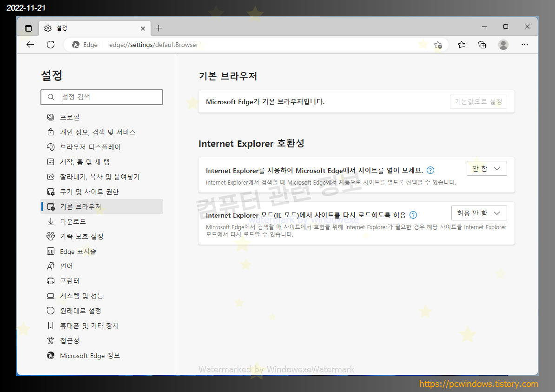Expand the 허용 안 함 IE mode dropdown
The width and height of the screenshot is (555, 392).
pos(479,213)
